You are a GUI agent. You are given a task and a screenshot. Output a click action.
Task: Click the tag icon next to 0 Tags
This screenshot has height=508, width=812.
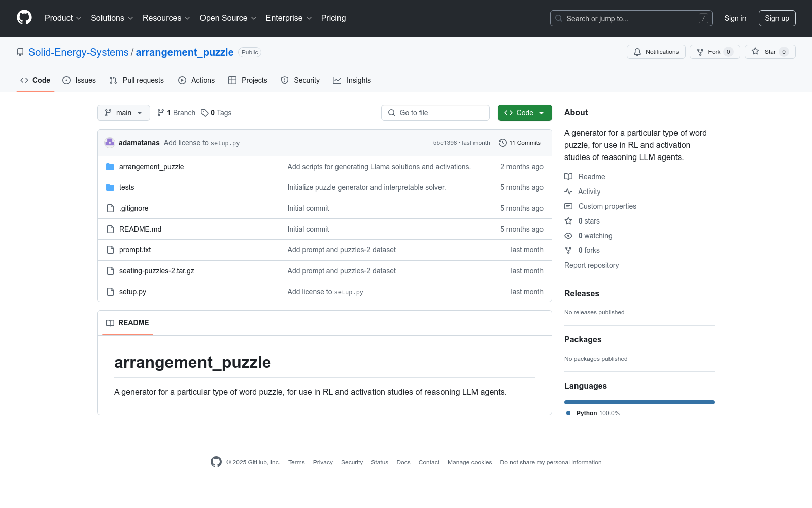click(x=205, y=113)
